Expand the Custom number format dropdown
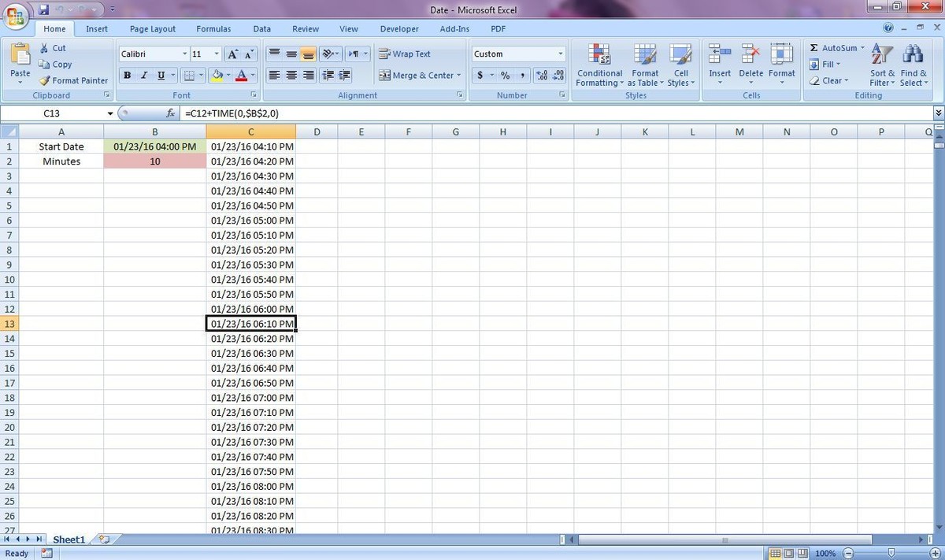945x560 pixels. (561, 54)
